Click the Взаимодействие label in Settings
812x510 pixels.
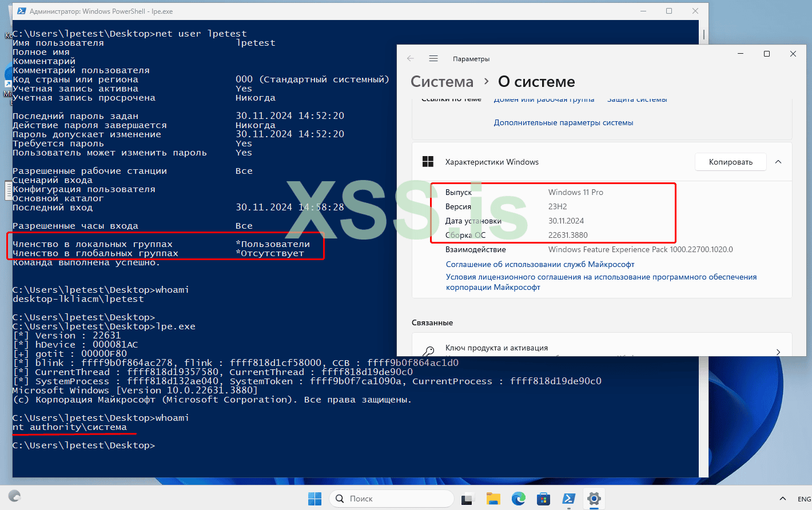[476, 249]
